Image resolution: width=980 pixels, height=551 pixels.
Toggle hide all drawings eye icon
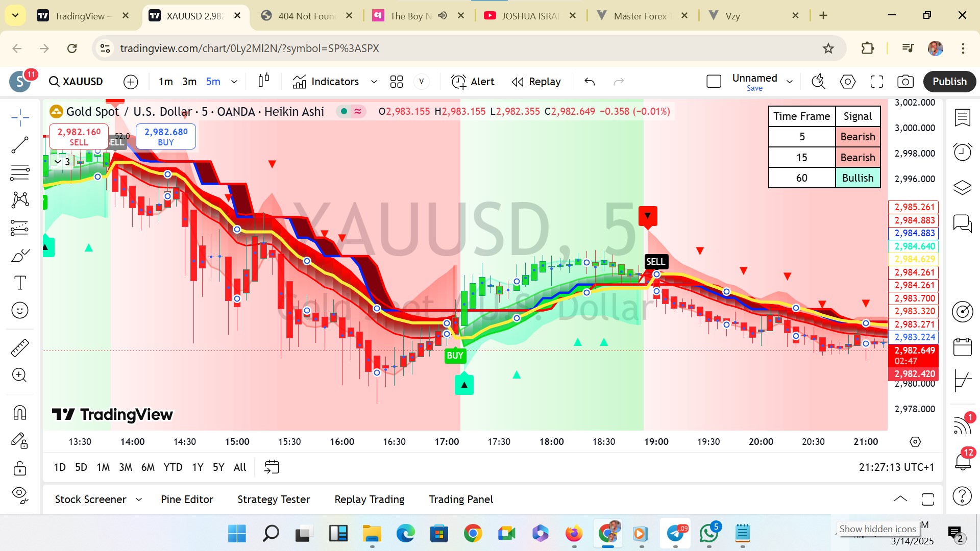(x=20, y=494)
